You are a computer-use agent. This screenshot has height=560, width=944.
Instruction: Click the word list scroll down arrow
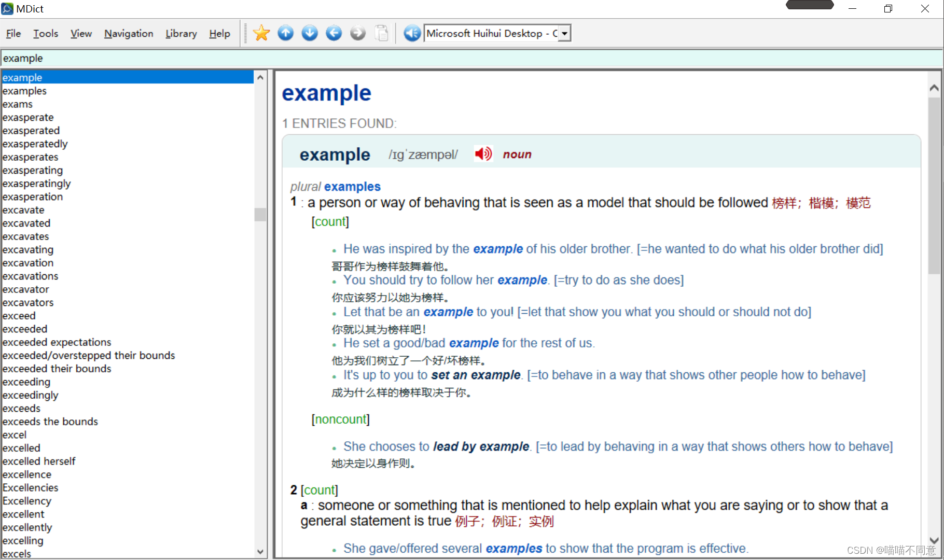pyautogui.click(x=260, y=552)
